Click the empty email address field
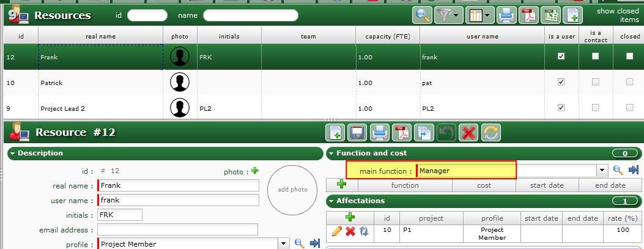The height and width of the screenshot is (249, 644). tap(177, 229)
